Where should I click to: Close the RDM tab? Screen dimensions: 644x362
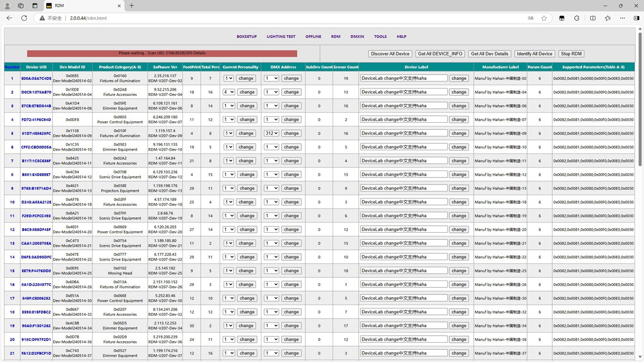(119, 5)
